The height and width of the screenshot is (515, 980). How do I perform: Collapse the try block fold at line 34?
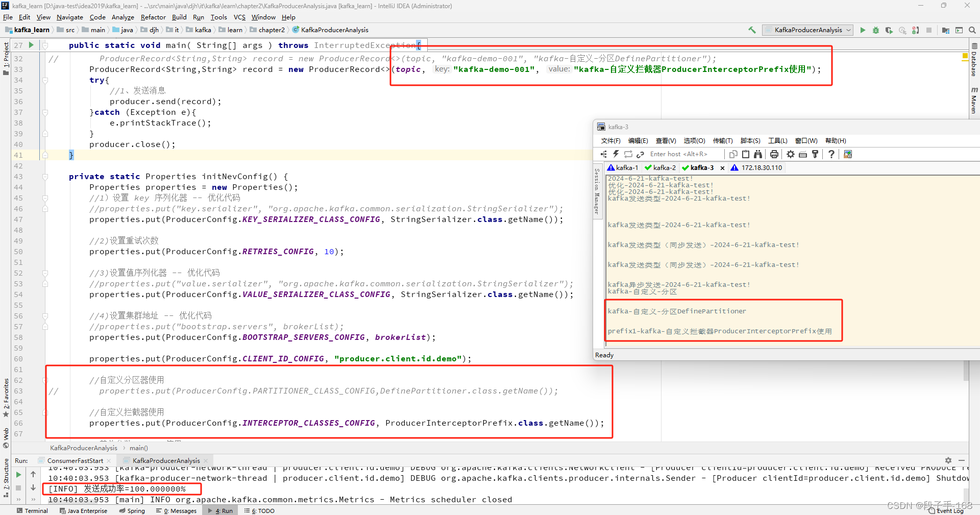point(45,80)
